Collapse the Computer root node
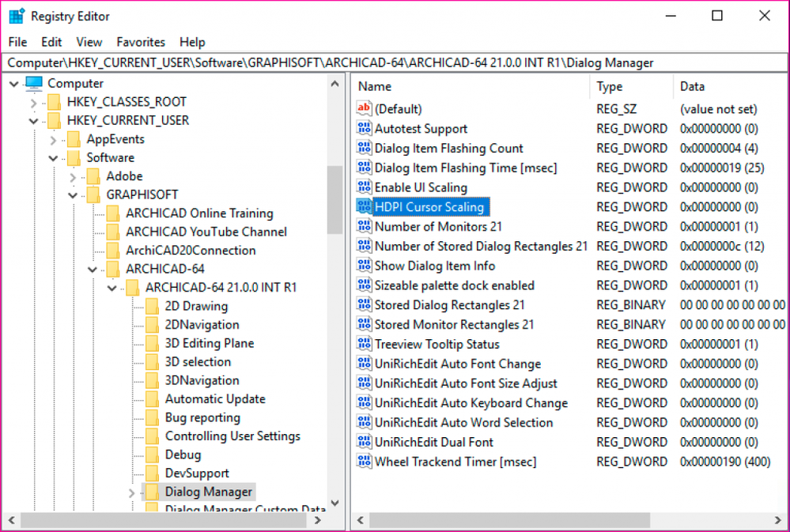The height and width of the screenshot is (532, 790). point(14,84)
